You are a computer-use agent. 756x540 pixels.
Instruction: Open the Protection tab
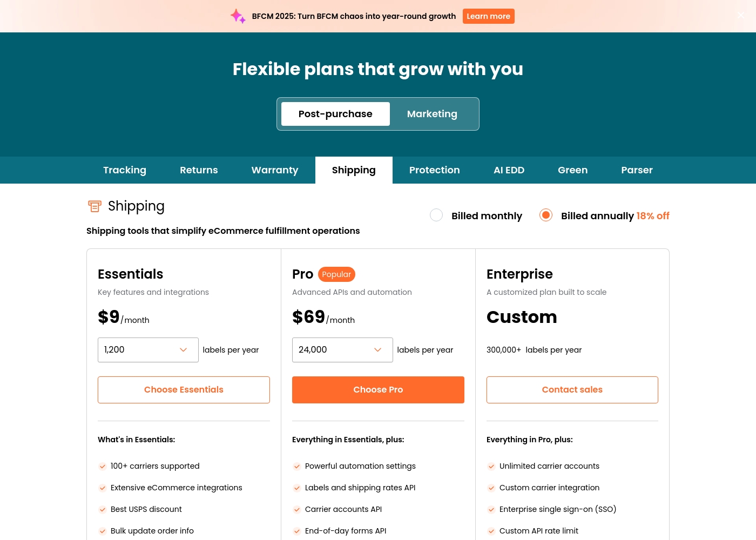pyautogui.click(x=435, y=170)
